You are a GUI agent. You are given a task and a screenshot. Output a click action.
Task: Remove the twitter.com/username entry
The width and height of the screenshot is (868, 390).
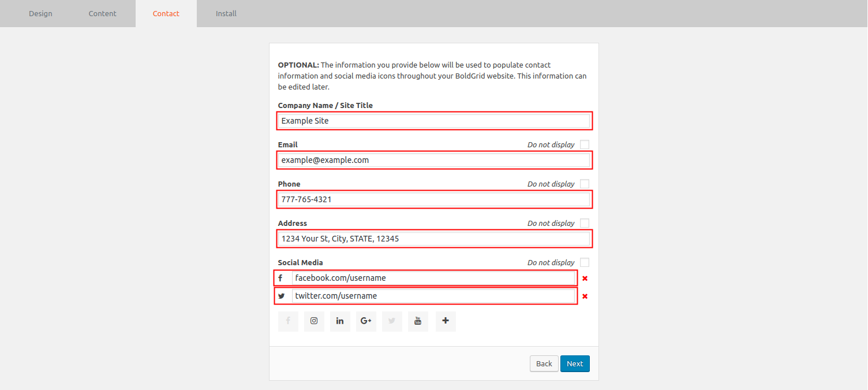585,296
